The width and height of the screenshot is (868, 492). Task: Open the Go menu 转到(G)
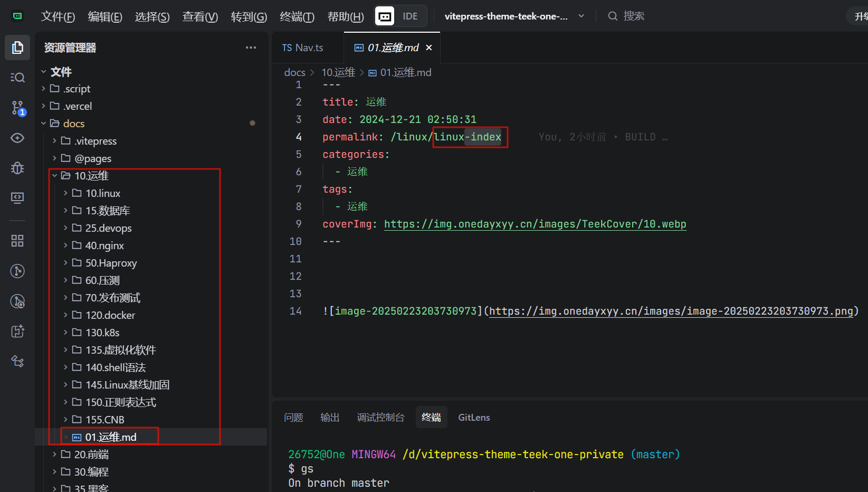(249, 16)
